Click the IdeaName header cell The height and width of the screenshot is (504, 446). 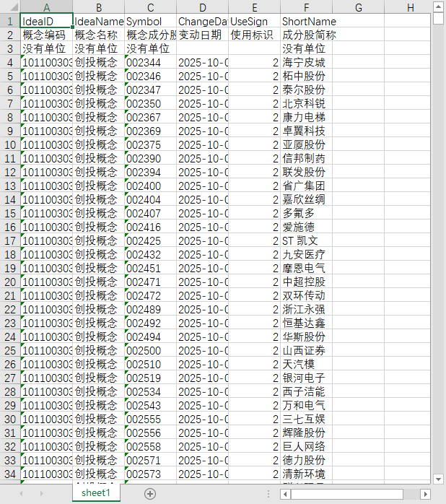[99, 21]
